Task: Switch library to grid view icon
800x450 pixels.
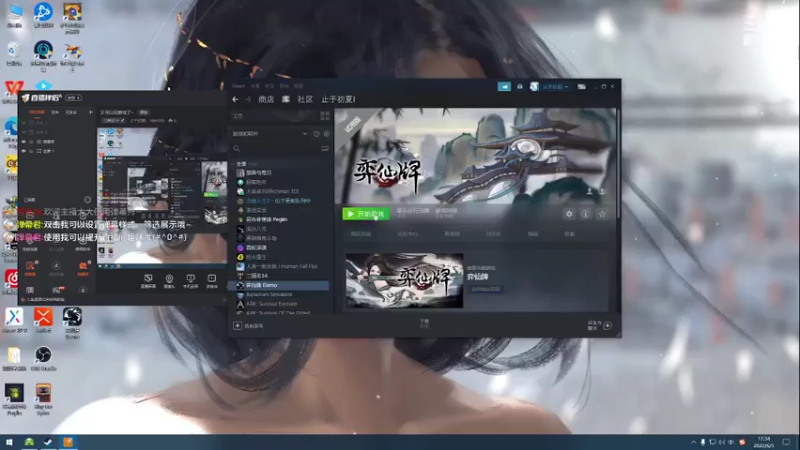Action: point(324,116)
